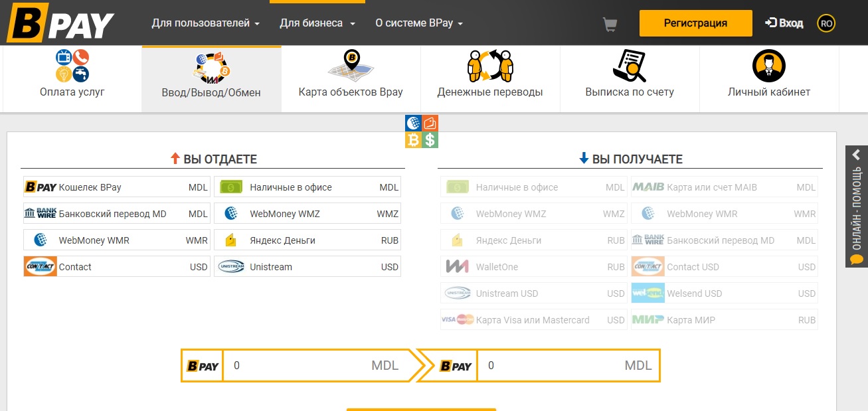
Task: Open Денежные переводы transfers icon
Action: coord(490,66)
